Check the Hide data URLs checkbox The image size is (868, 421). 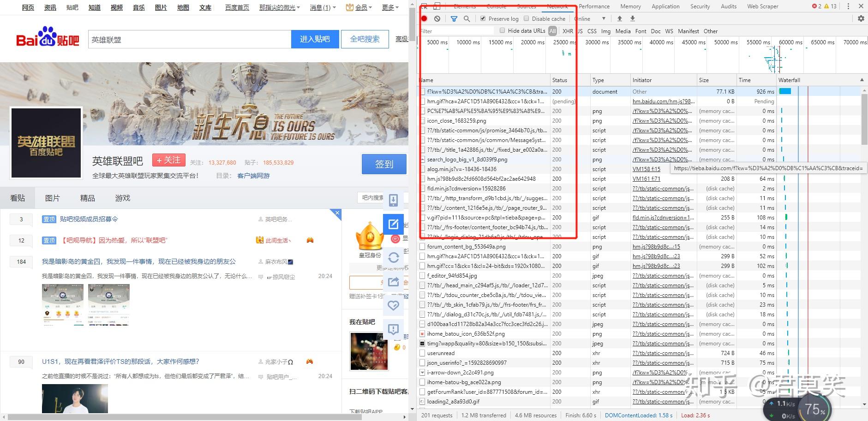pos(502,31)
